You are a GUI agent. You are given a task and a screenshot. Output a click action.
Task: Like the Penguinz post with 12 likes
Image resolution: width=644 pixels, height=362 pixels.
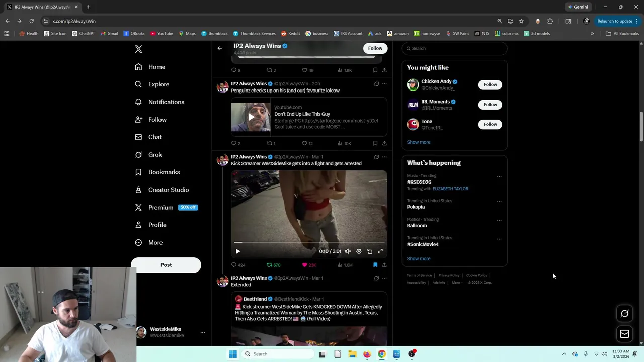point(307,143)
